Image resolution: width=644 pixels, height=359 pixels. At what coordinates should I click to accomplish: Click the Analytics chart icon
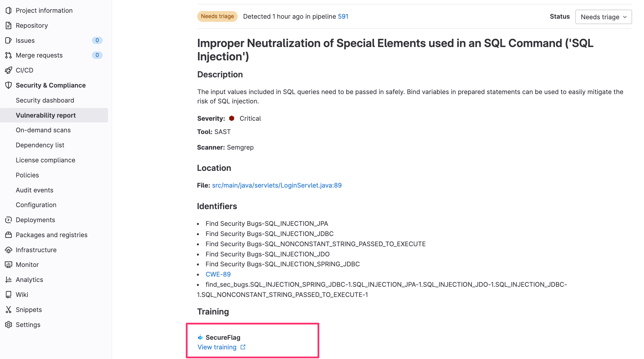(x=9, y=280)
